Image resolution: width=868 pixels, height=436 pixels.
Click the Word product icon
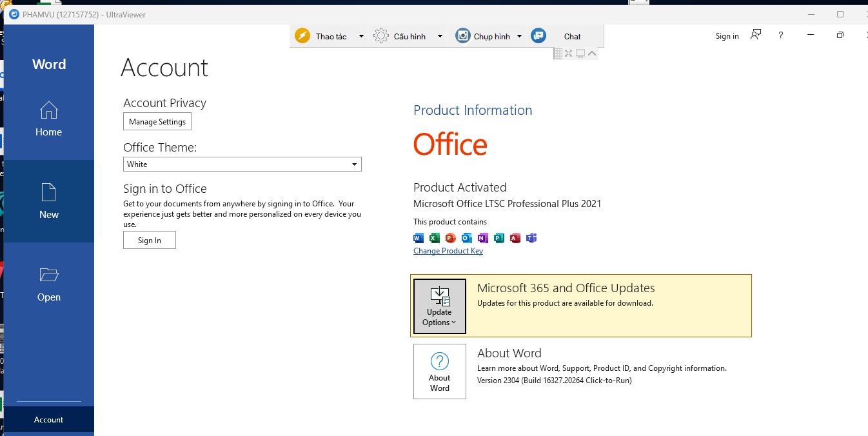tap(419, 238)
